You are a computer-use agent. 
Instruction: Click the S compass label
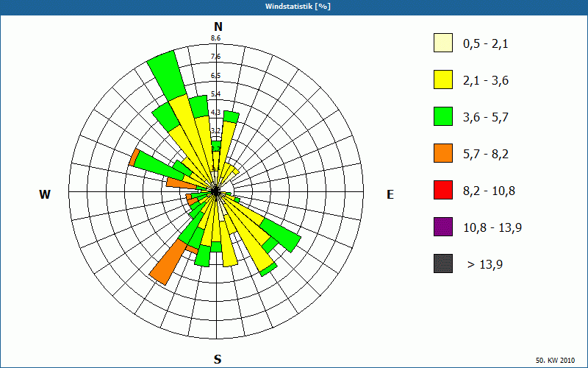218,360
